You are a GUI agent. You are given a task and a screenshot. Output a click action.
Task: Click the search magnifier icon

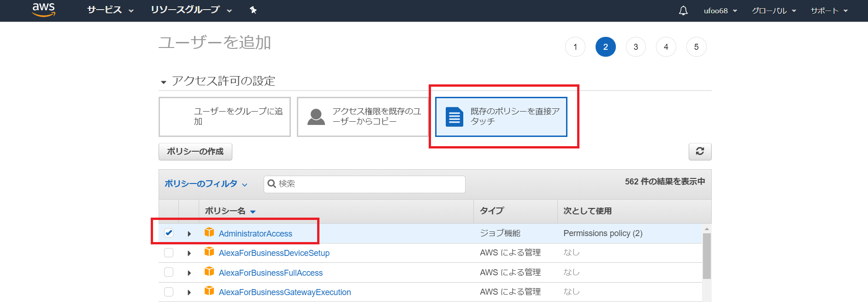pos(272,184)
